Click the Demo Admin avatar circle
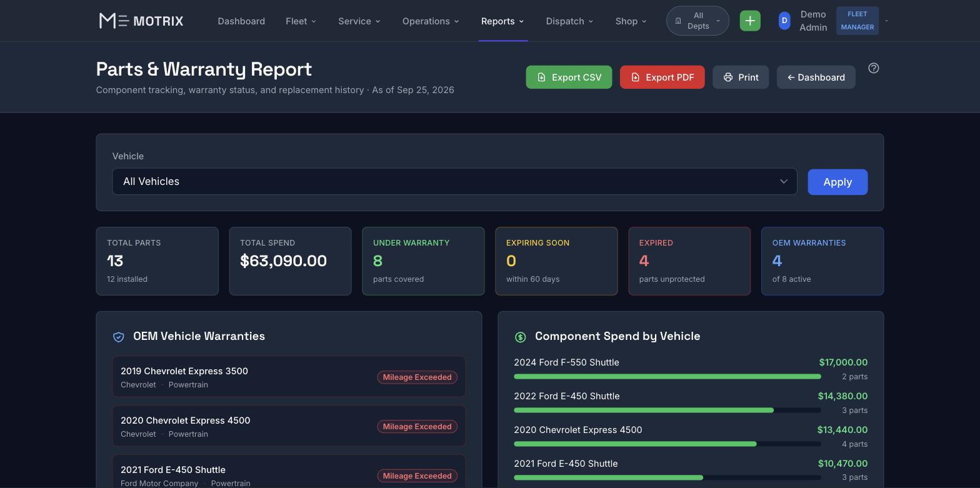The image size is (980, 488). pyautogui.click(x=784, y=21)
